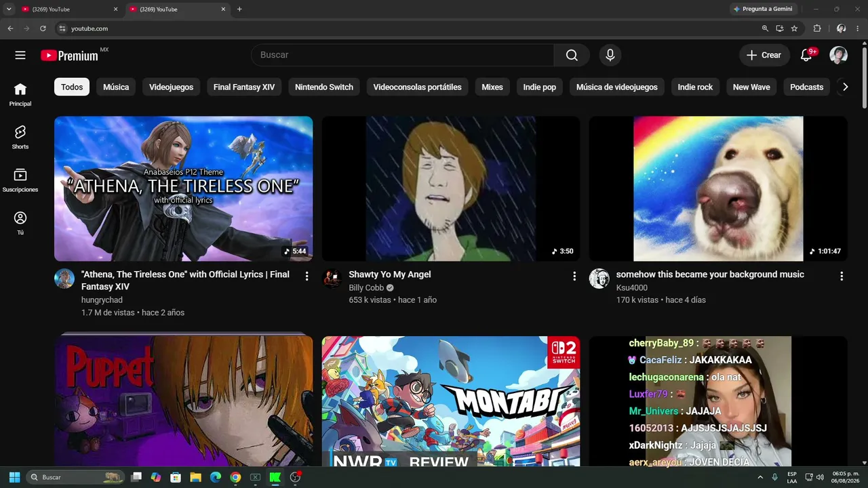This screenshot has width=868, height=488.
Task: Go back in the browser
Action: click(x=10, y=28)
